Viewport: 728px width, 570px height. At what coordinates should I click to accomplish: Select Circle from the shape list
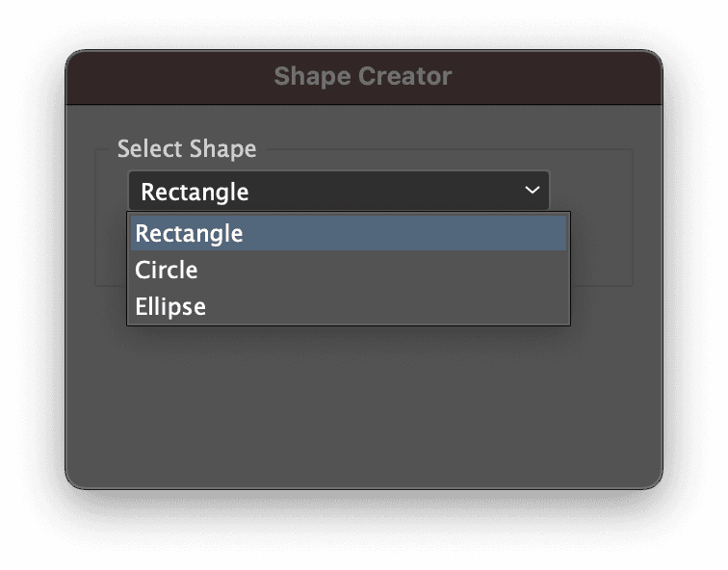click(x=349, y=270)
